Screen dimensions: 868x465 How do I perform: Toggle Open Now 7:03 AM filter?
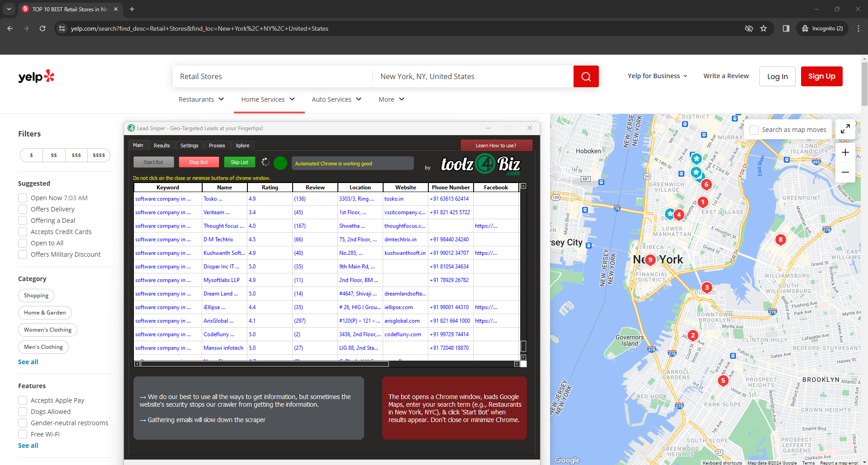[23, 198]
